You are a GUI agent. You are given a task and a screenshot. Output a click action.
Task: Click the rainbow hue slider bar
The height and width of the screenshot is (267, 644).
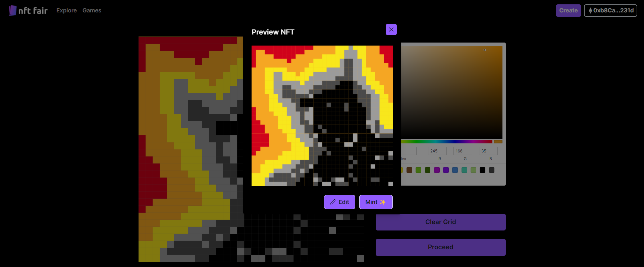coord(447,142)
